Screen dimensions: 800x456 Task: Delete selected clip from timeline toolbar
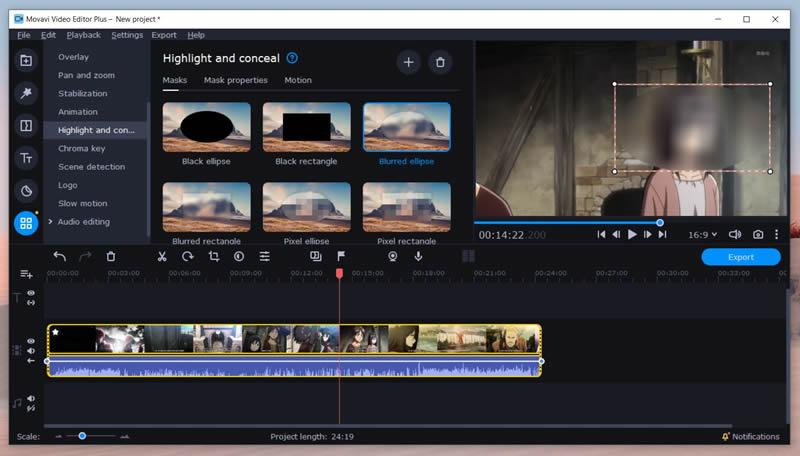[111, 257]
